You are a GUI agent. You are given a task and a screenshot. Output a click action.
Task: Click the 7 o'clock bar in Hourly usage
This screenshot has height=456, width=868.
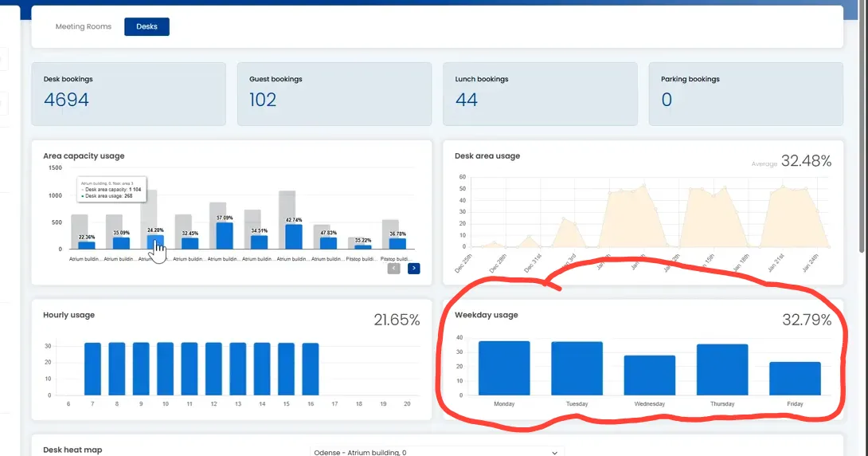[x=92, y=369]
